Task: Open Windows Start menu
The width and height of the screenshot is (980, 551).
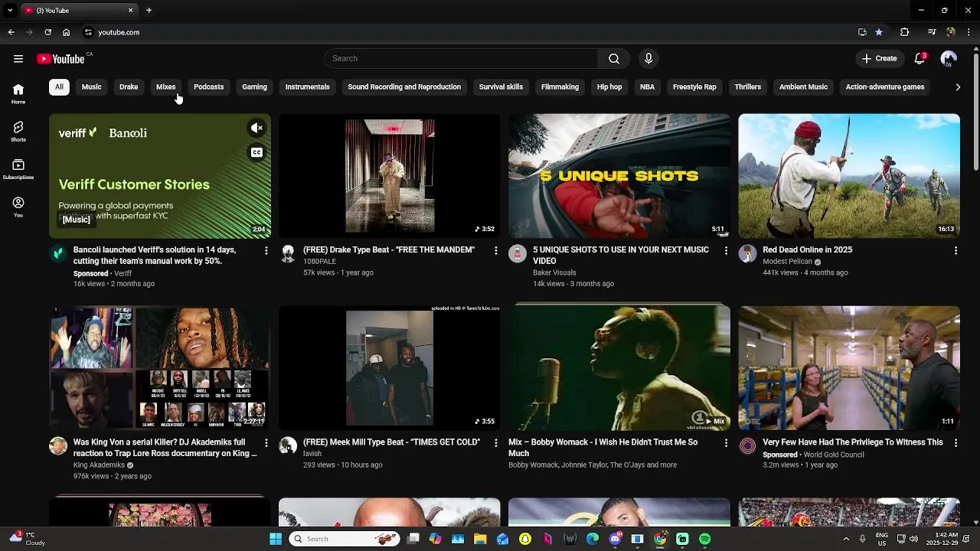Action: (x=276, y=540)
